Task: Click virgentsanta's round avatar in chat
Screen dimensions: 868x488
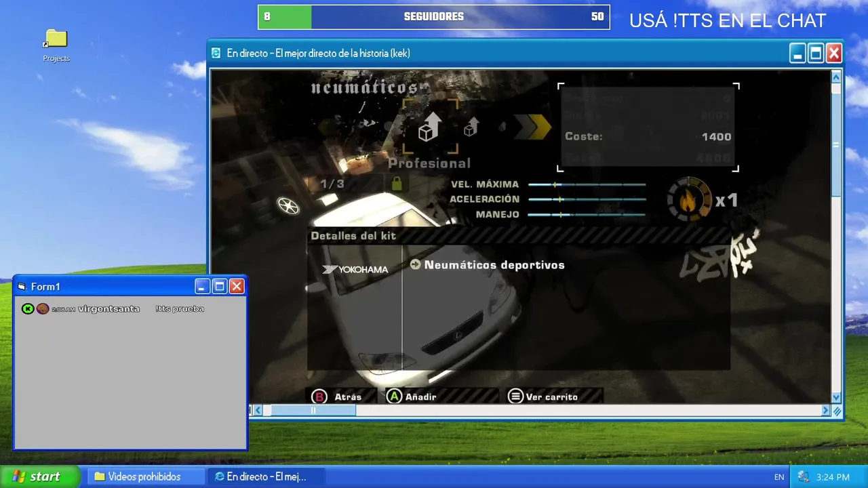Action: 43,308
